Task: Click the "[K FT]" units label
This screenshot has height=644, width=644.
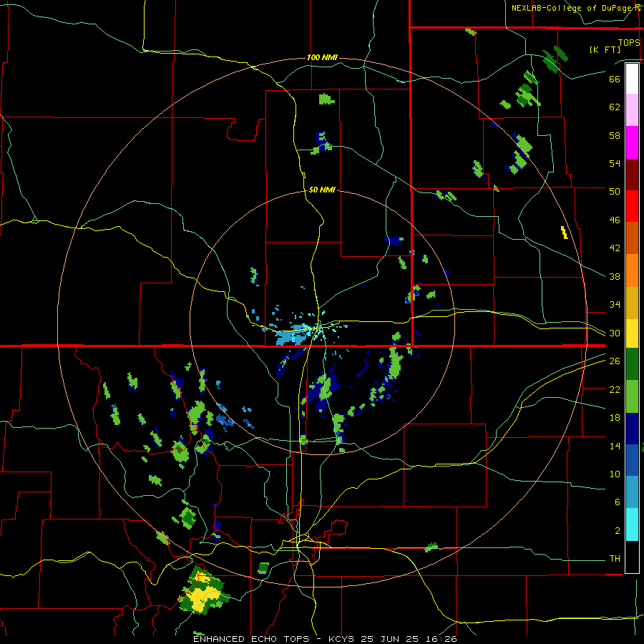Action: tap(605, 49)
